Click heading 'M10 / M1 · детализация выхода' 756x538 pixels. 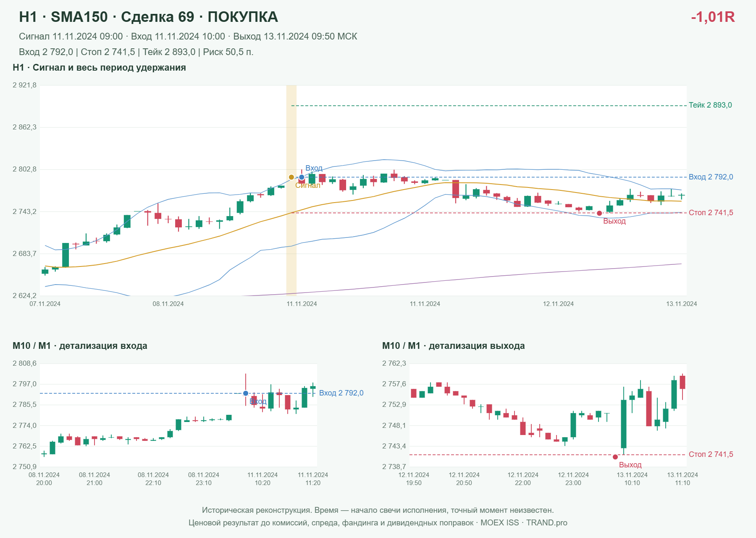coord(454,346)
